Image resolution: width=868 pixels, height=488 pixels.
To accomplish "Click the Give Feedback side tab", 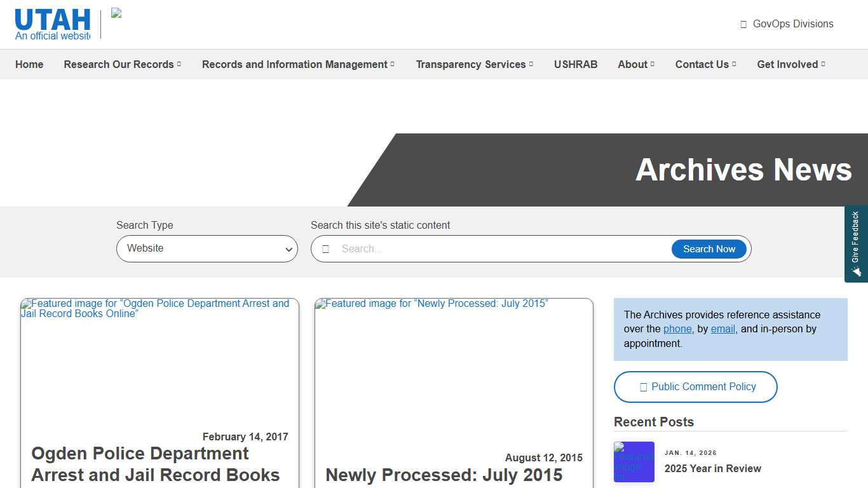I will [856, 243].
